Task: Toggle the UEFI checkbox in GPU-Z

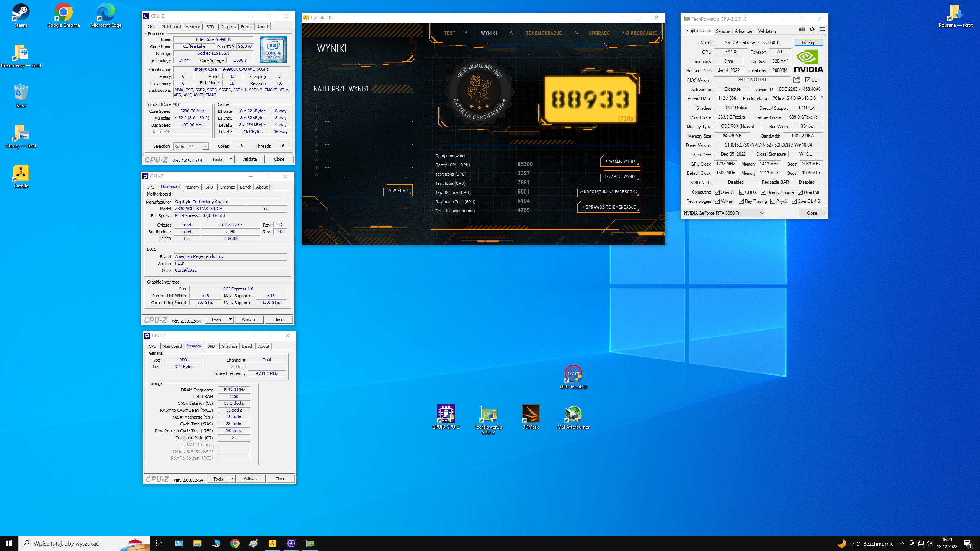Action: click(808, 80)
